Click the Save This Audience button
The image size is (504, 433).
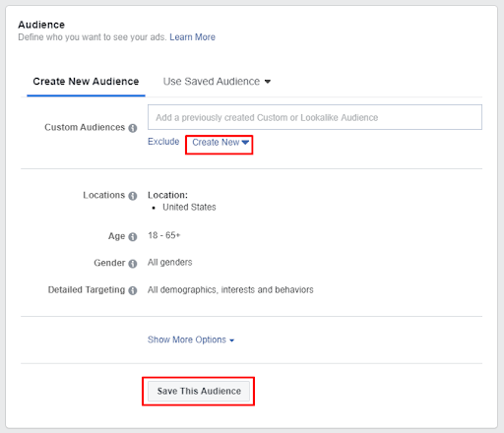click(199, 391)
